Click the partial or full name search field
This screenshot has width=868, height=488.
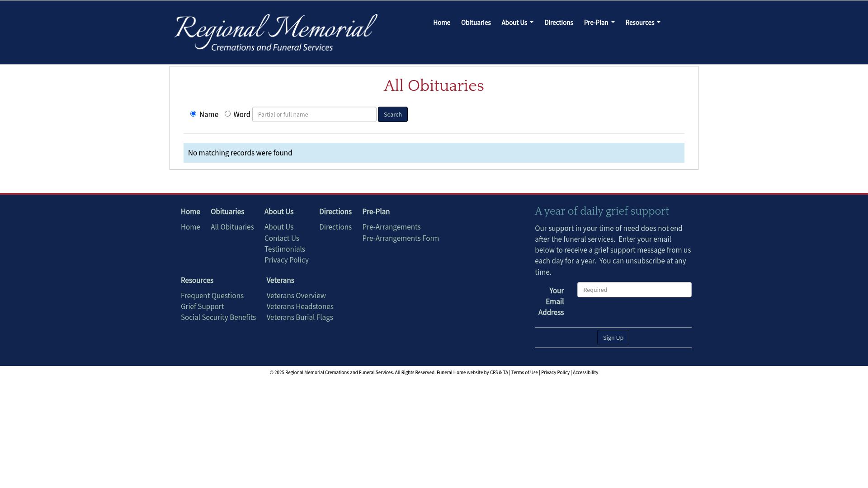(x=314, y=114)
